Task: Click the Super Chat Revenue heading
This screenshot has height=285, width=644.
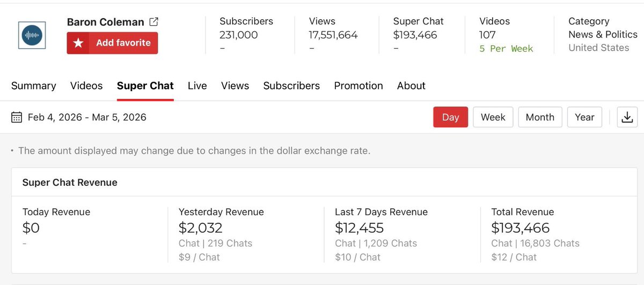Action: (70, 182)
